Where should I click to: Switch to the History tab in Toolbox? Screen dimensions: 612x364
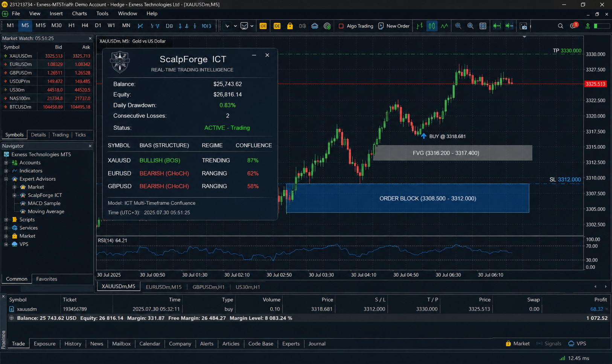(73, 344)
